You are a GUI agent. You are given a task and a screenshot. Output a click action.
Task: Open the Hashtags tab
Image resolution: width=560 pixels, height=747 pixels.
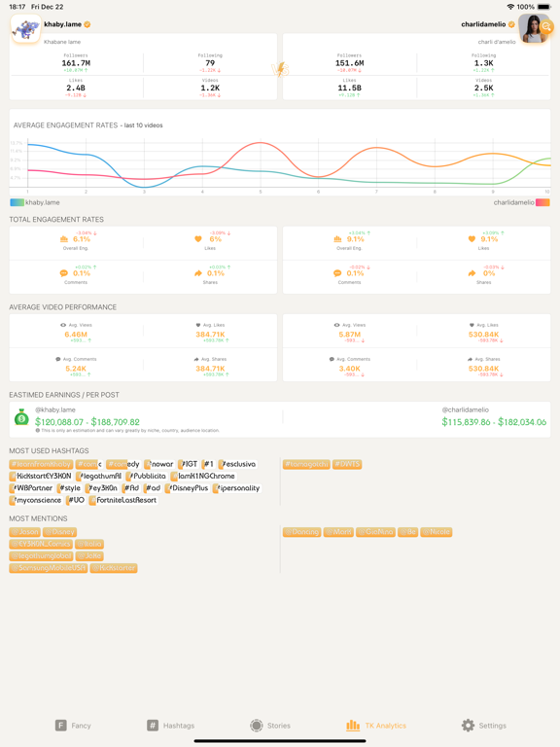pyautogui.click(x=170, y=726)
